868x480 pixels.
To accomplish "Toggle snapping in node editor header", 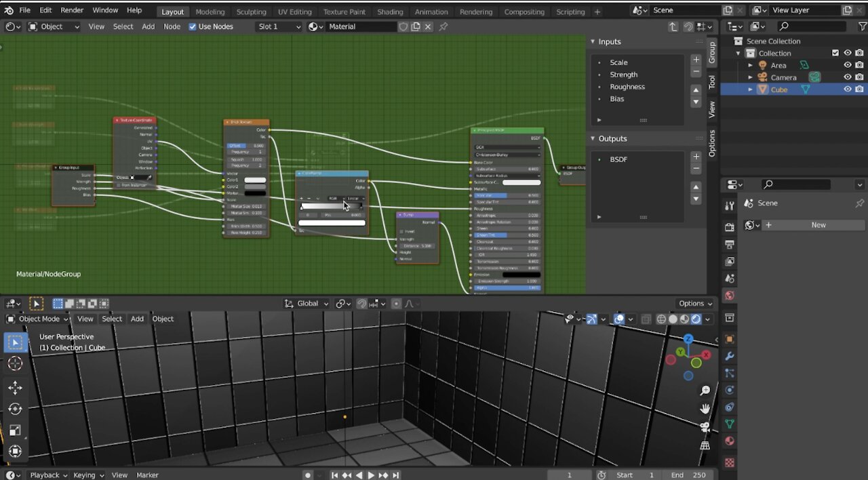I will pyautogui.click(x=688, y=26).
